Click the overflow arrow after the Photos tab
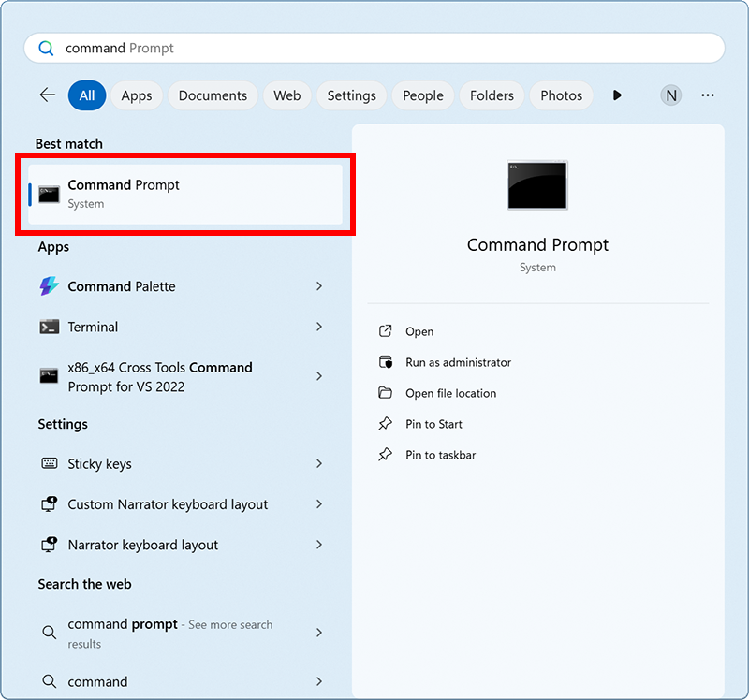 click(x=617, y=95)
